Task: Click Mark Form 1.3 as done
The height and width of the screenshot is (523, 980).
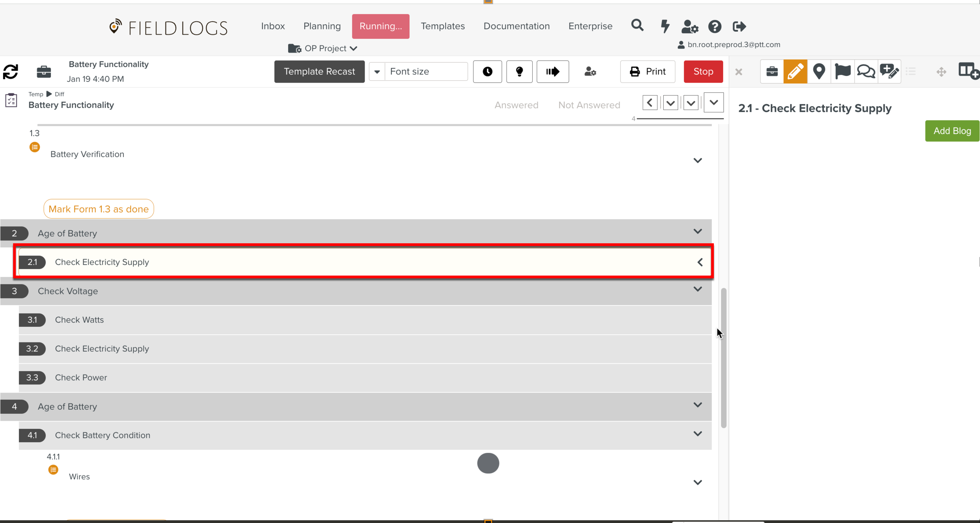Action: point(98,209)
